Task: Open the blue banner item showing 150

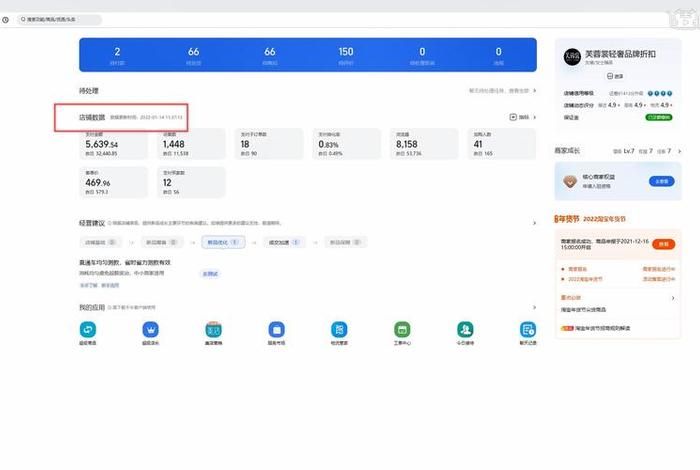Action: [346, 55]
